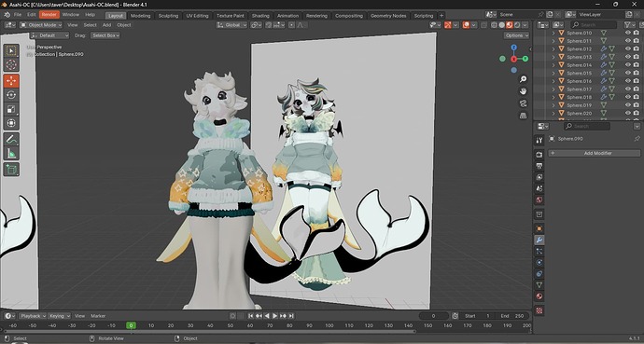Open the Object properties tab
This screenshot has height=344, width=644.
coord(539,228)
